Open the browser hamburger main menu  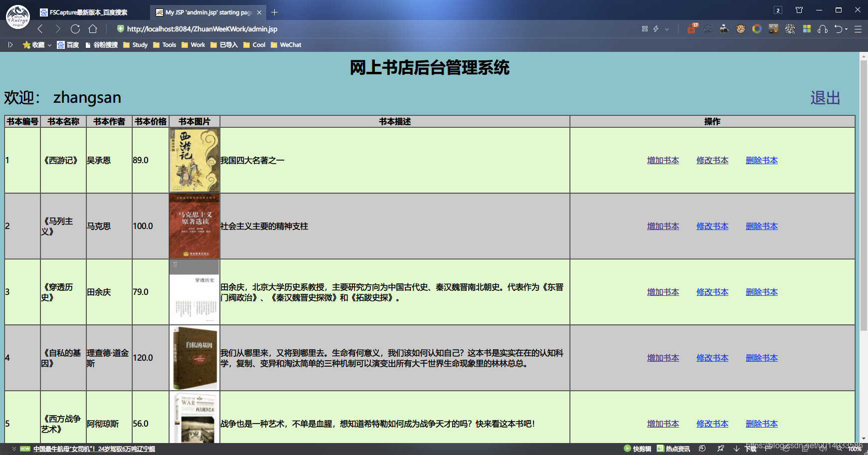point(858,29)
